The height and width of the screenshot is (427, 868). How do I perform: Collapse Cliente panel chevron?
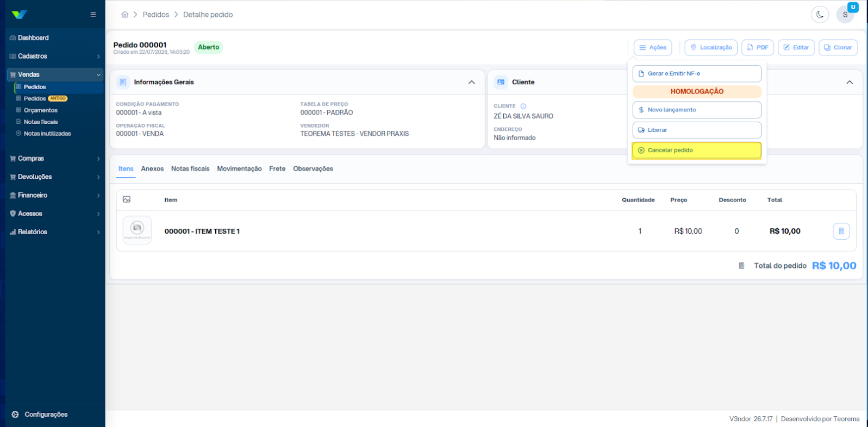click(850, 83)
